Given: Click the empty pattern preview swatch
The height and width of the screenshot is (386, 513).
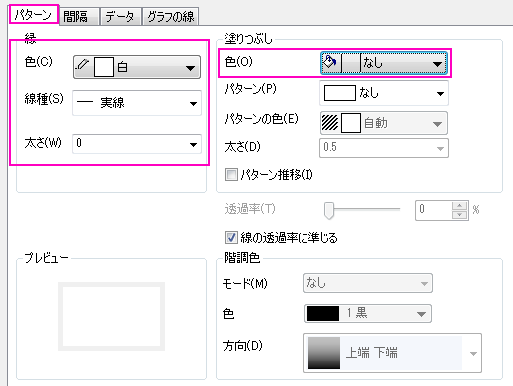Looking at the screenshot, I should [340, 93].
